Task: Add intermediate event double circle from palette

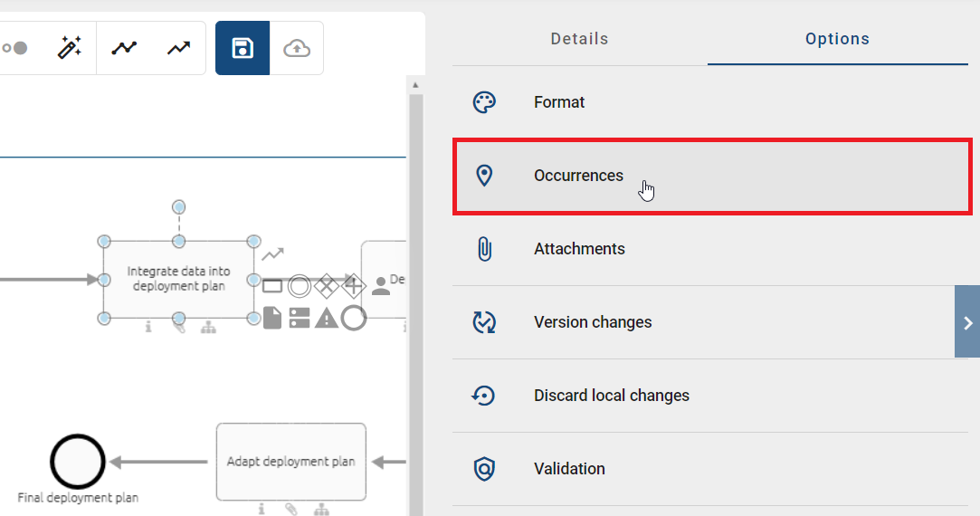Action: (300, 286)
